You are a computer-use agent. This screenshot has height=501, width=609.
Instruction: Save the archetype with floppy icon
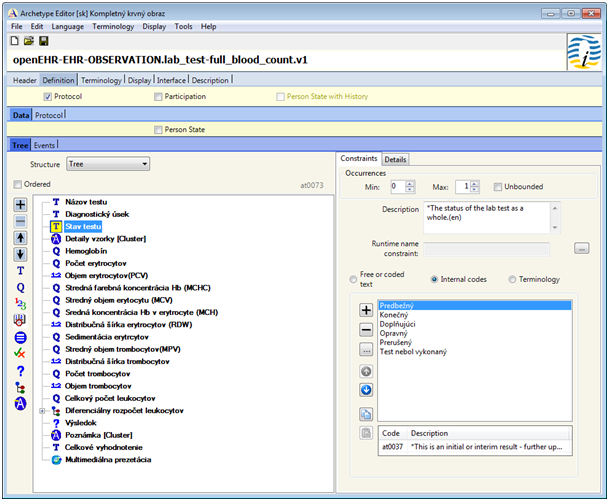(x=44, y=41)
